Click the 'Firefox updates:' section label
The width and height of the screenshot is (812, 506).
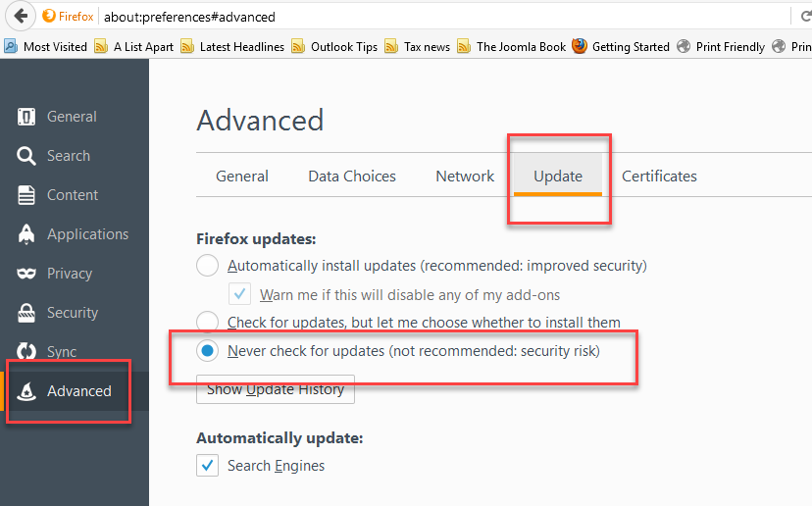pyautogui.click(x=256, y=239)
